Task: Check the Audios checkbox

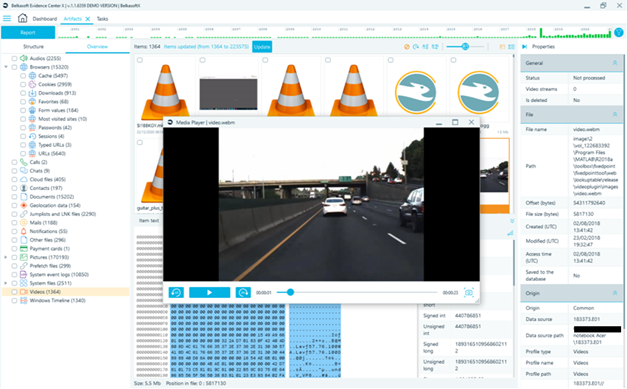Action: coord(14,58)
